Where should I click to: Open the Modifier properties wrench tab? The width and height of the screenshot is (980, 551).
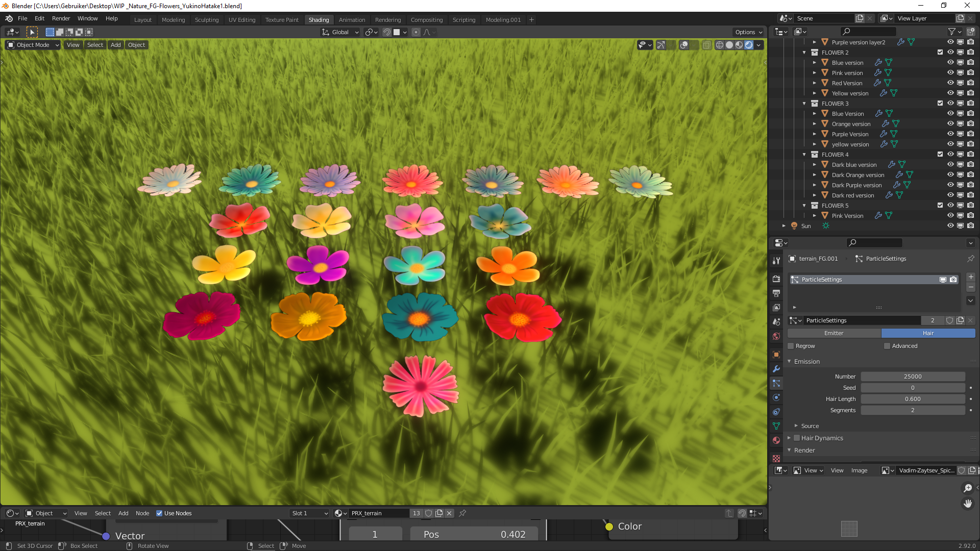776,369
